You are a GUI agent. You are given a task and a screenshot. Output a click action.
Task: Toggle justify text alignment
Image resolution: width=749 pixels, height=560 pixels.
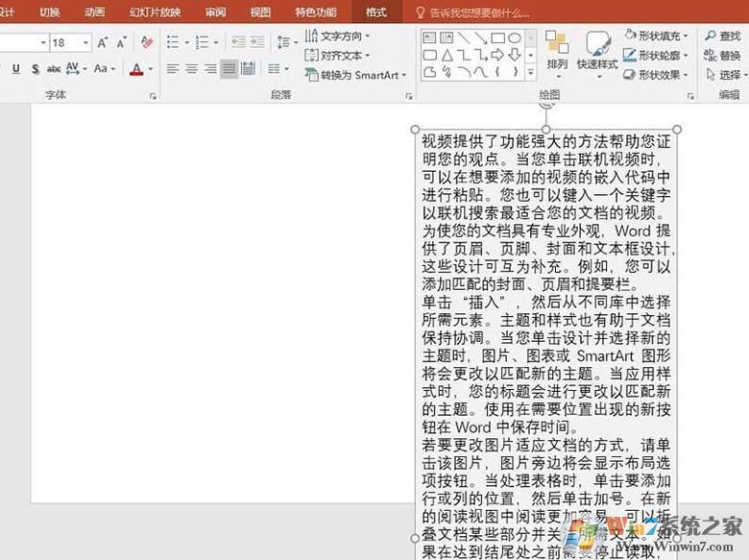pos(230,69)
